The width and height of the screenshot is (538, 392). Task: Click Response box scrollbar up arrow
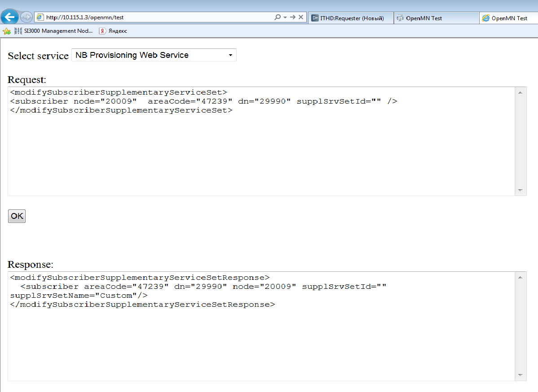tap(520, 277)
